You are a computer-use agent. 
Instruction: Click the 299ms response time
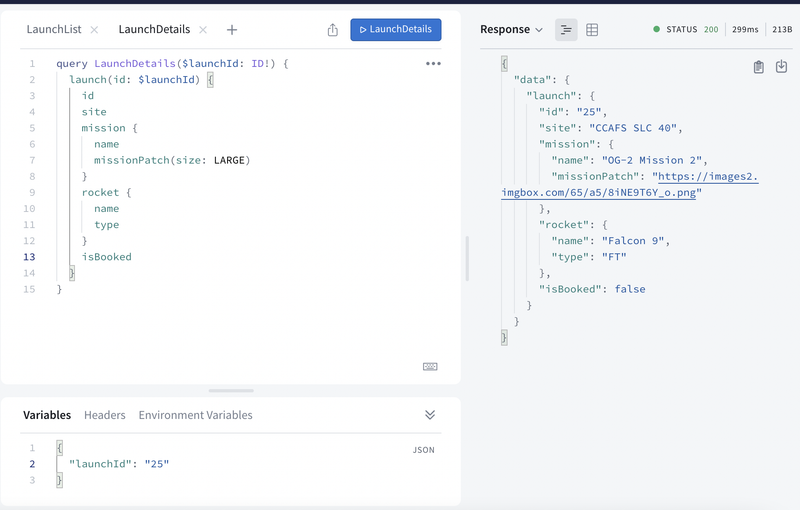coord(745,30)
